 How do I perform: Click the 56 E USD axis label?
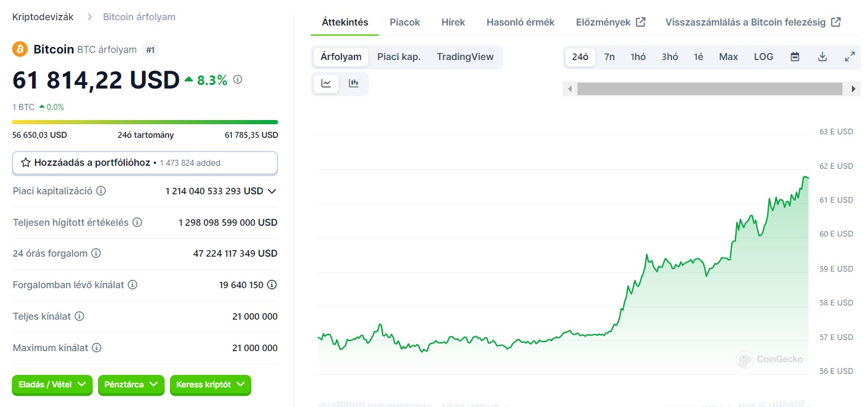pos(837,371)
